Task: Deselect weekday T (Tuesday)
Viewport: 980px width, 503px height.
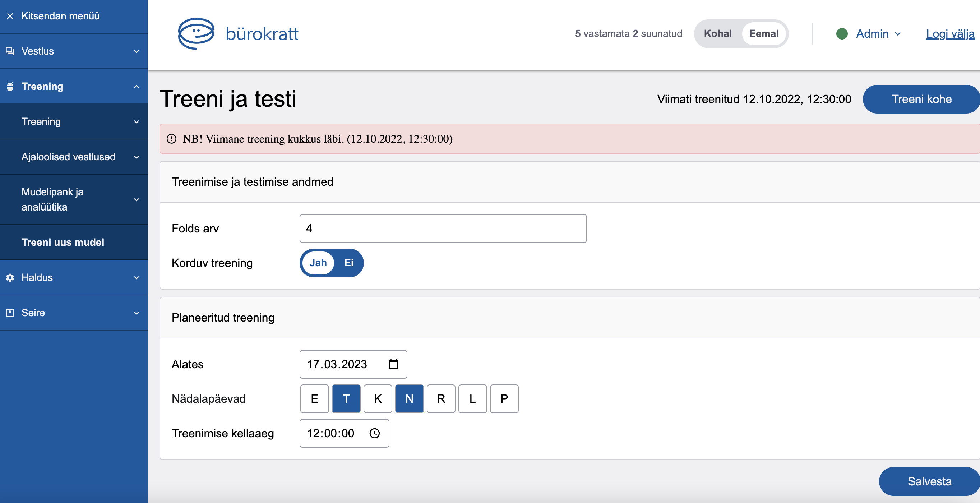Action: 346,398
